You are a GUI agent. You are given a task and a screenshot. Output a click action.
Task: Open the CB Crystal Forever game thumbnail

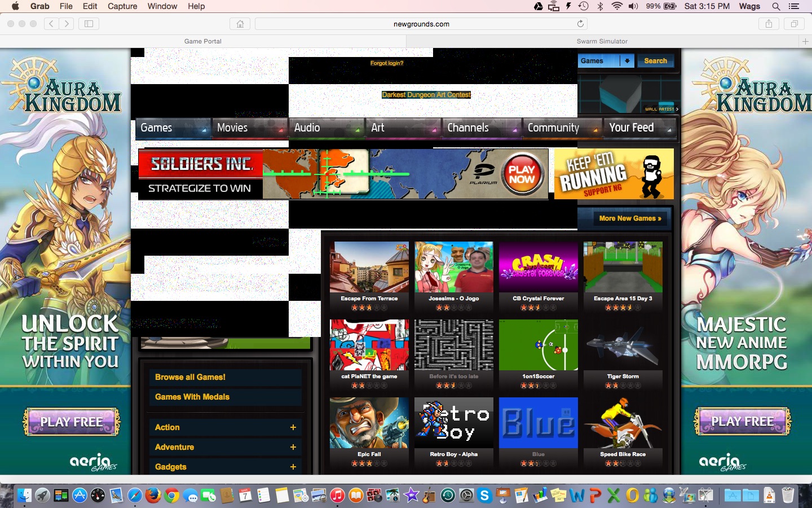pos(539,267)
